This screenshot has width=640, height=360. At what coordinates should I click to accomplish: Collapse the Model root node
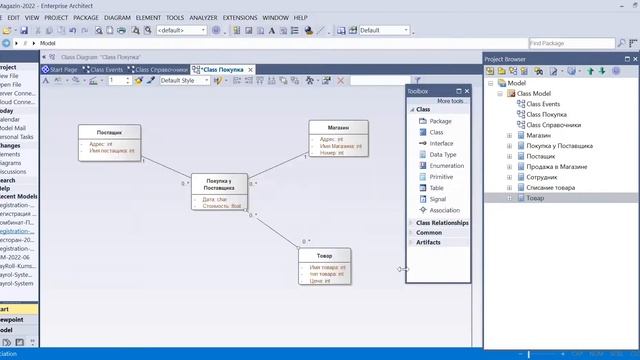(x=490, y=83)
